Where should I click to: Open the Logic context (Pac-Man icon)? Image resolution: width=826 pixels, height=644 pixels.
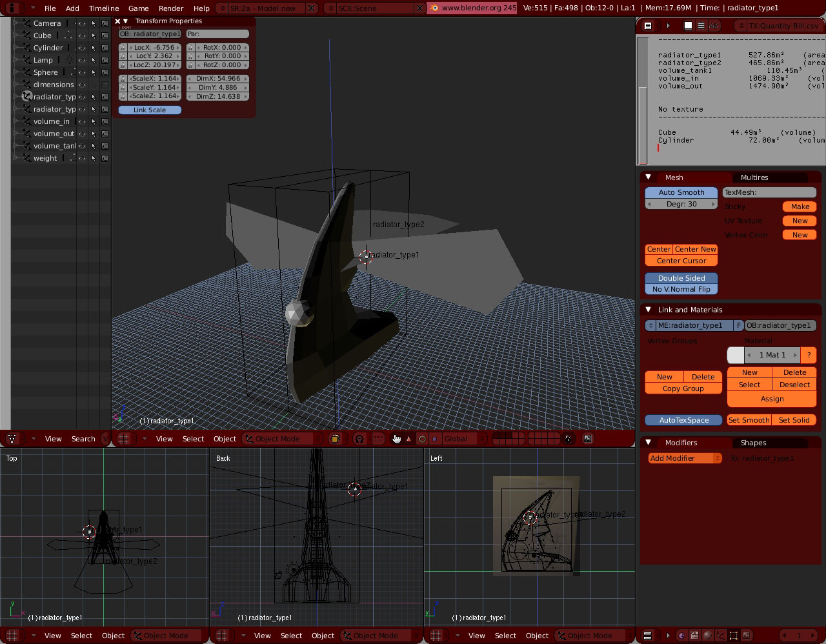pos(681,636)
